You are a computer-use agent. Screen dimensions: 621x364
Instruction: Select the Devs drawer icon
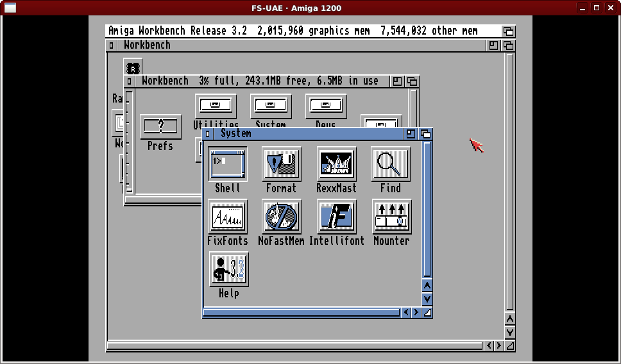326,106
